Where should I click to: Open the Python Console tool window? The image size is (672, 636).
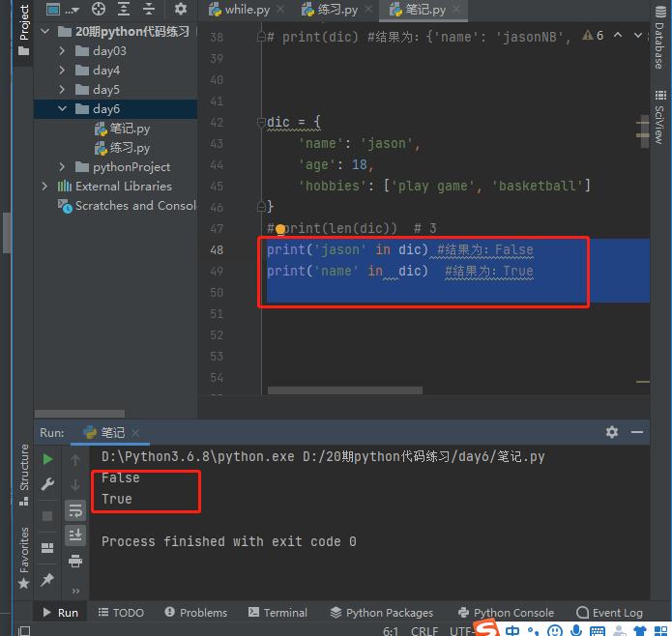coord(506,613)
